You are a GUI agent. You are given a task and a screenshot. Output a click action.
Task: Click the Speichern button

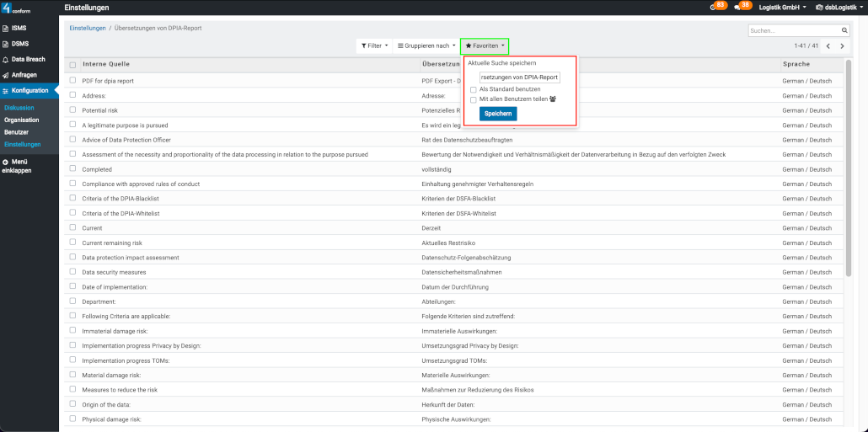click(x=498, y=114)
